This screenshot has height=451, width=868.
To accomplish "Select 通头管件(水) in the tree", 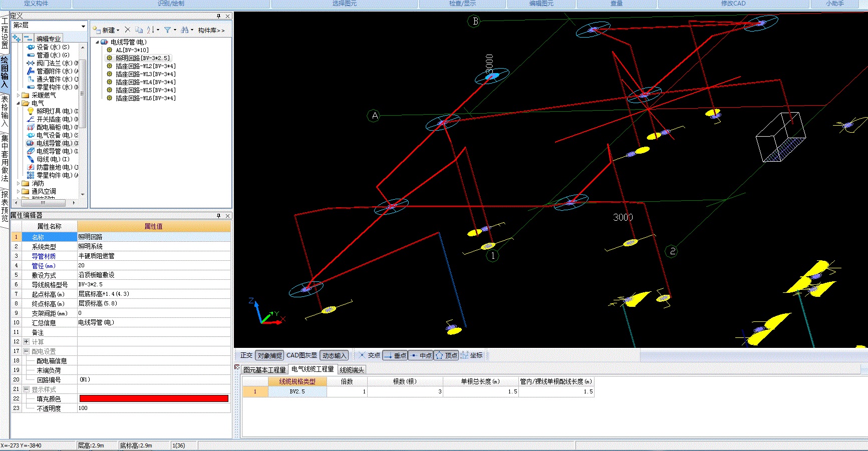I will 52,79.
